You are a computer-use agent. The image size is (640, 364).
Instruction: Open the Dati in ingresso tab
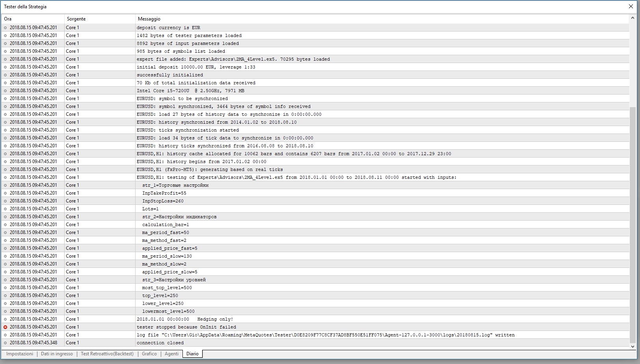point(57,354)
